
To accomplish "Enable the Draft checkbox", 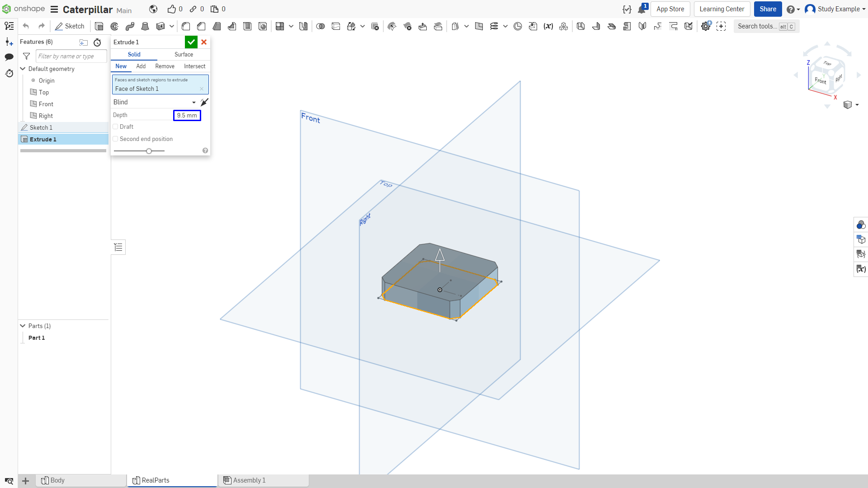I will click(116, 127).
